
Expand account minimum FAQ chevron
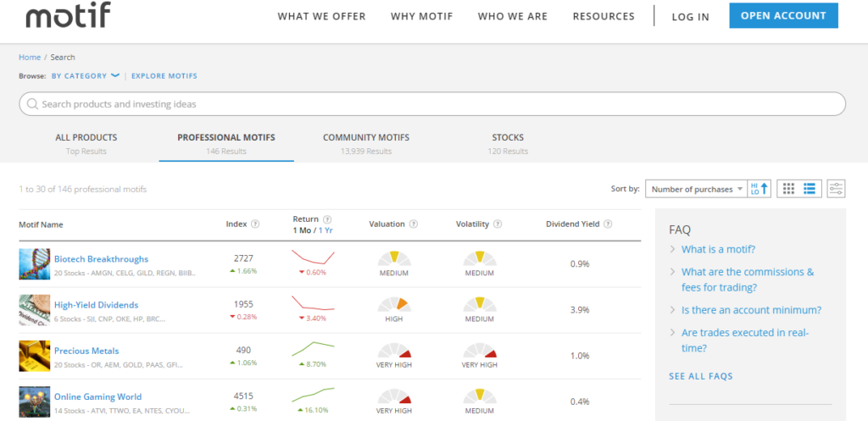click(x=672, y=310)
